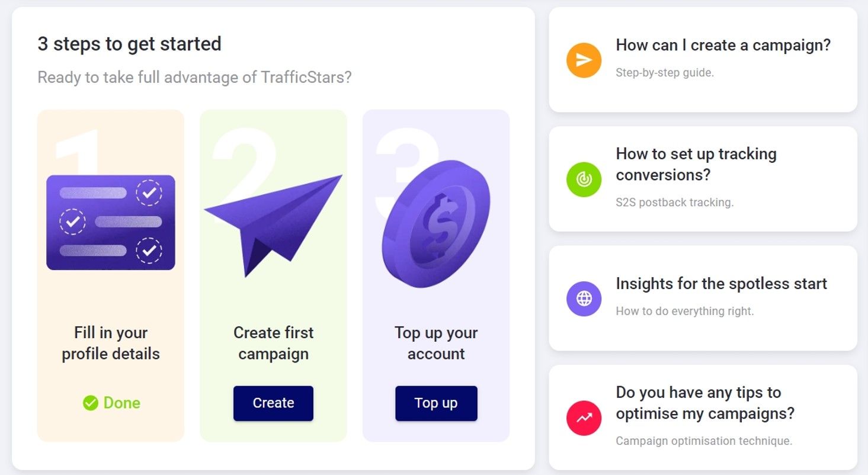Select Fill in your profile details step
The image size is (868, 475).
tap(111, 343)
